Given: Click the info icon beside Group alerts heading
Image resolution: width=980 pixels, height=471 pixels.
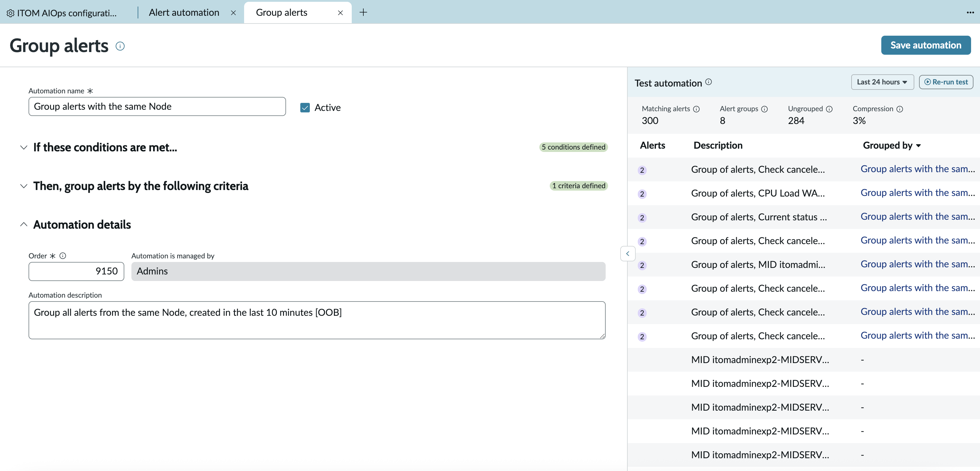Looking at the screenshot, I should coord(120,46).
